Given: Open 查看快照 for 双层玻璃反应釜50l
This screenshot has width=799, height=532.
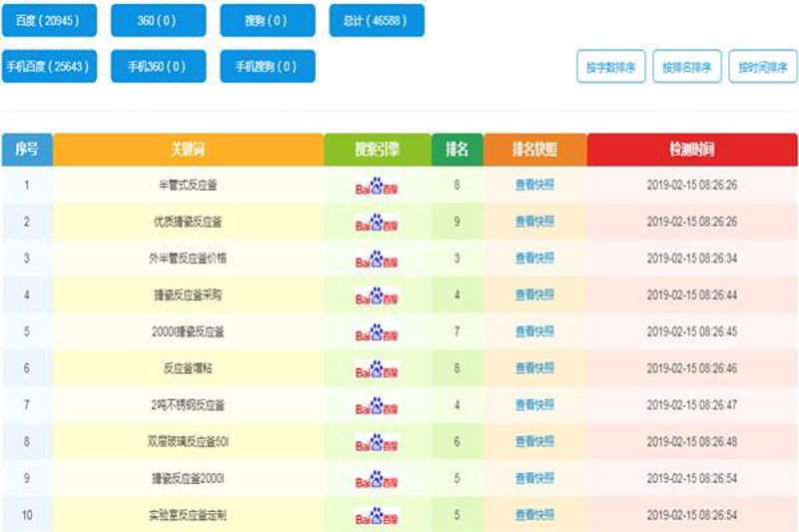Looking at the screenshot, I should 534,441.
